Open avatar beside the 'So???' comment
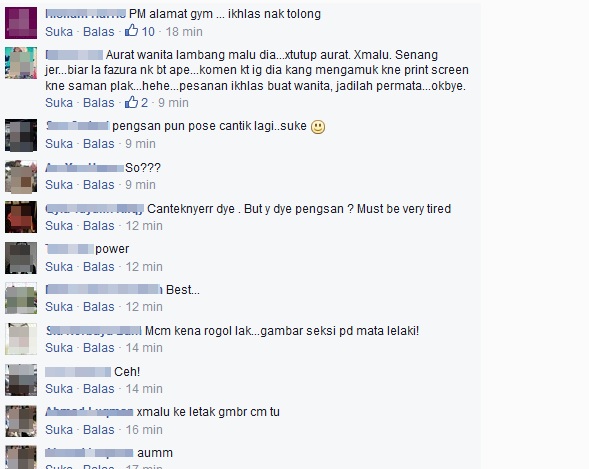 (21, 176)
